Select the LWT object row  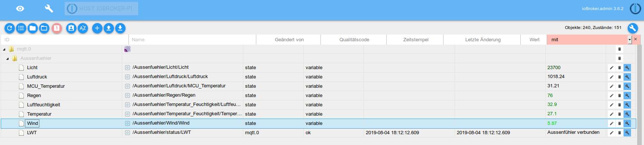click(x=318, y=133)
